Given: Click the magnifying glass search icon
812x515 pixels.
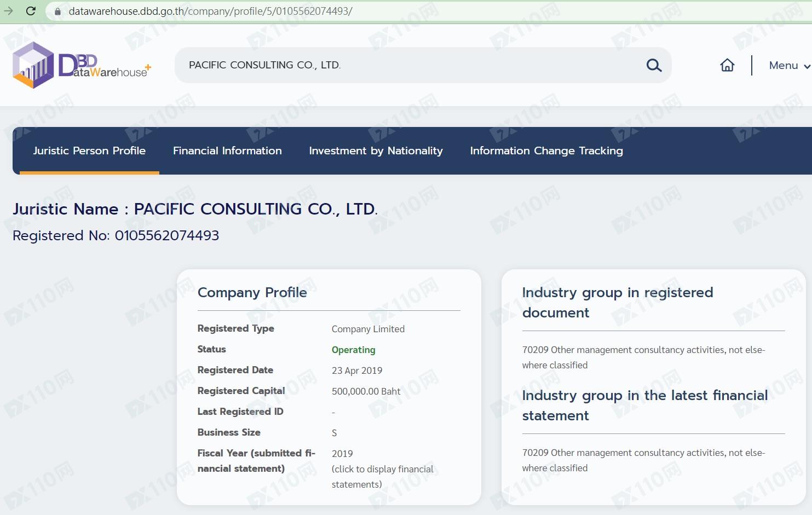Looking at the screenshot, I should pos(654,66).
